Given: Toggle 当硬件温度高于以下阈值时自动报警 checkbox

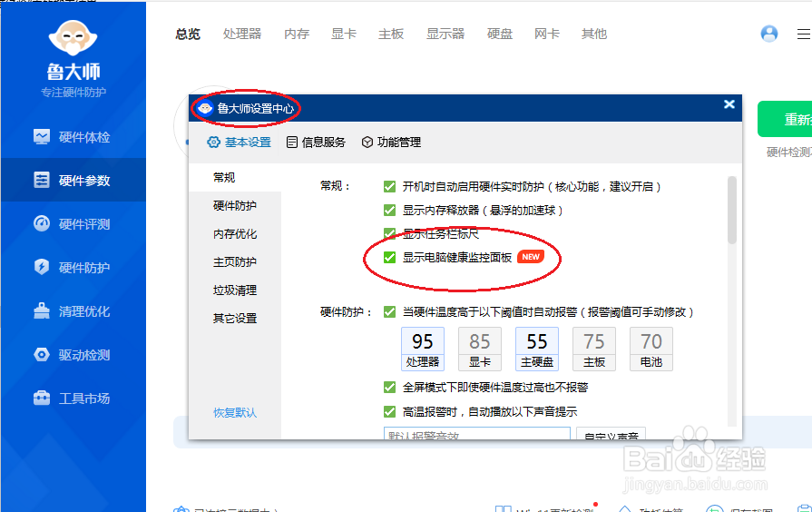Looking at the screenshot, I should [389, 312].
